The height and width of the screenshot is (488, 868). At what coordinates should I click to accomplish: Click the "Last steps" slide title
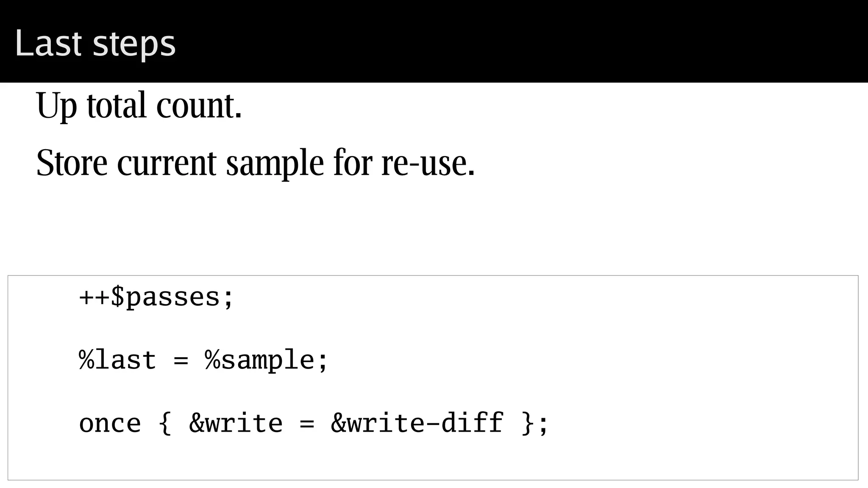pos(95,43)
